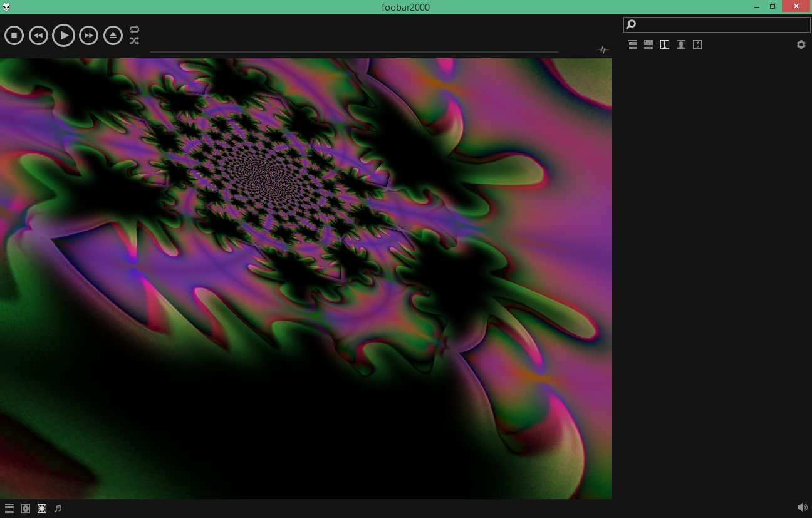The image size is (812, 518).
Task: Open the playlist view icon in the right panel
Action: click(x=632, y=44)
